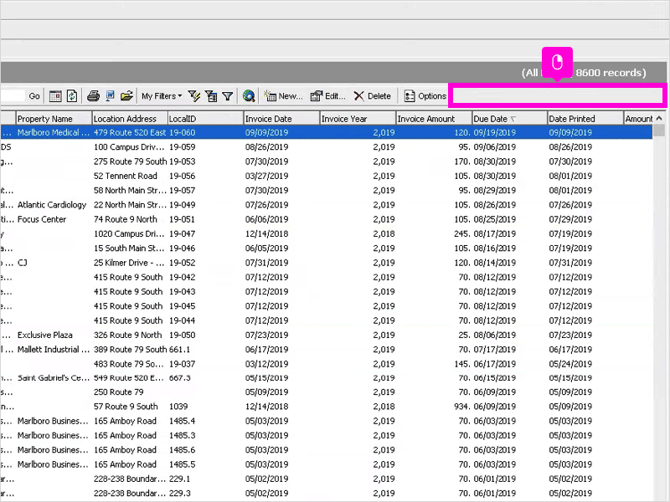Sort by Property Name column header
The width and height of the screenshot is (670, 502).
point(54,118)
